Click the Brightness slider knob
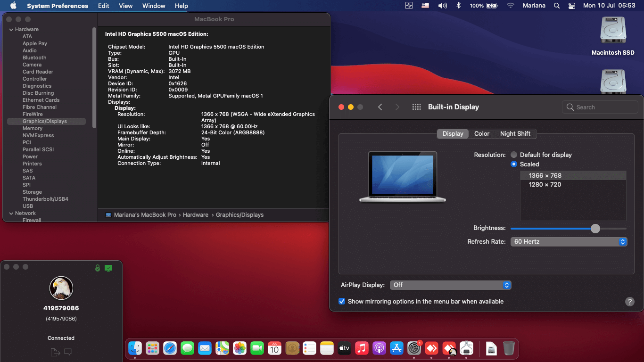 595,228
